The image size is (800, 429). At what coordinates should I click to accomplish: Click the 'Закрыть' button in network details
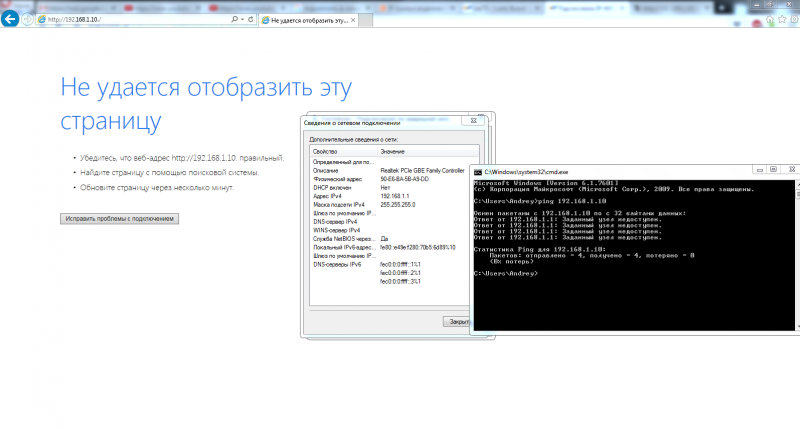pyautogui.click(x=458, y=322)
